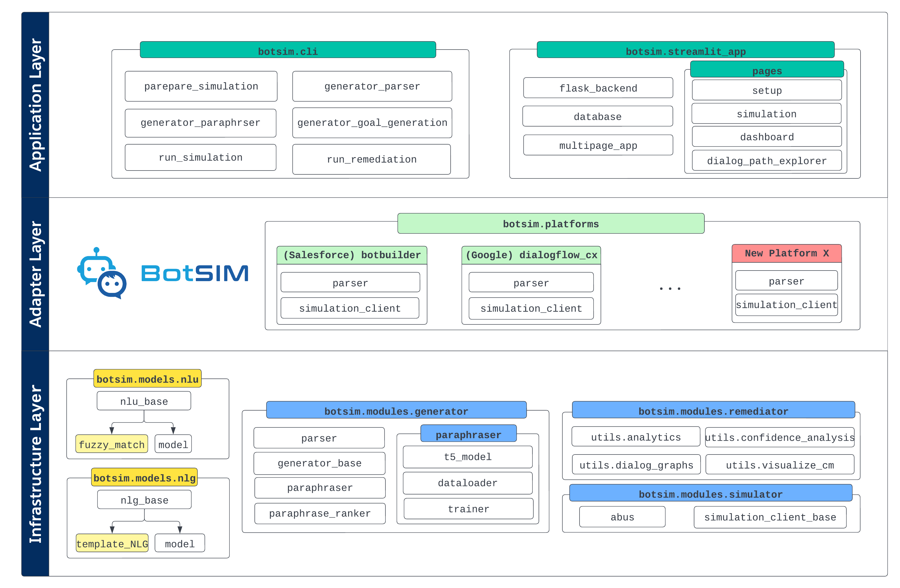Select the botsim.modules.simulator header
Image resolution: width=900 pixels, height=588 pixels.
click(x=711, y=493)
